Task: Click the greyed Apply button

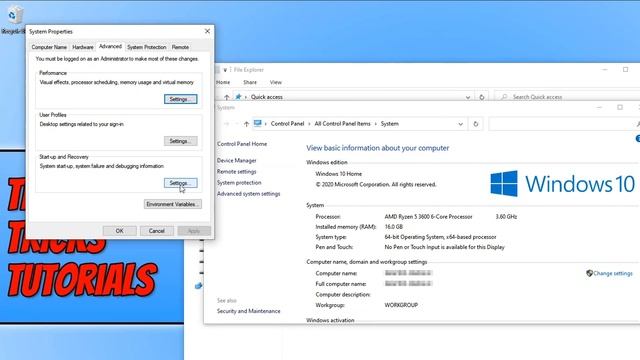Action: pos(194,231)
